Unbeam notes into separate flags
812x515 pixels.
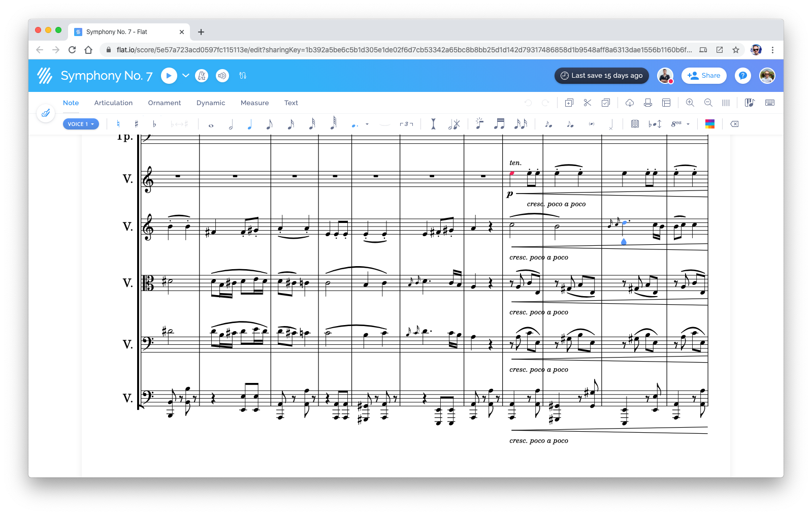click(x=521, y=124)
